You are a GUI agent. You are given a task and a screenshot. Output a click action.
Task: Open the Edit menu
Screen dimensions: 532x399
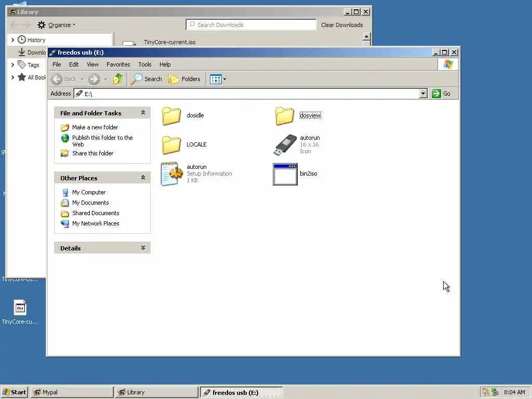[74, 64]
